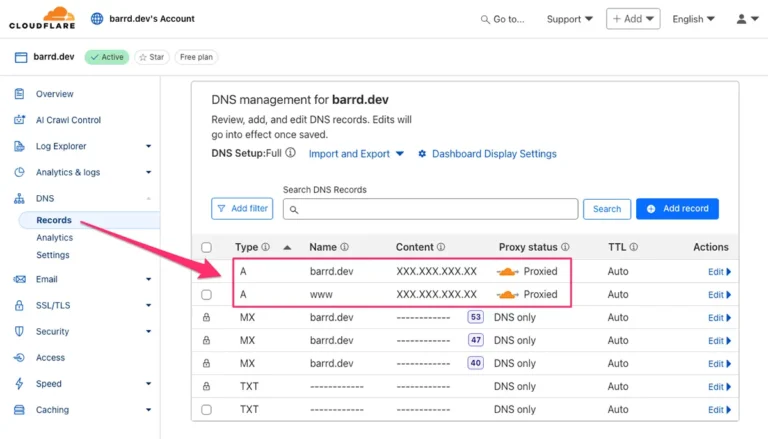This screenshot has height=439, width=768.
Task: Open the Support dropdown
Action: (570, 19)
